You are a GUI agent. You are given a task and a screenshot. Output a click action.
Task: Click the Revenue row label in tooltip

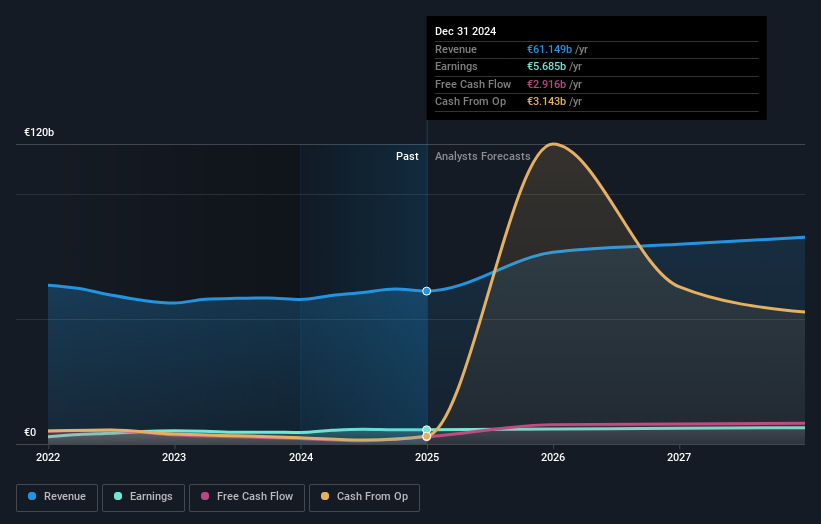pyautogui.click(x=456, y=49)
